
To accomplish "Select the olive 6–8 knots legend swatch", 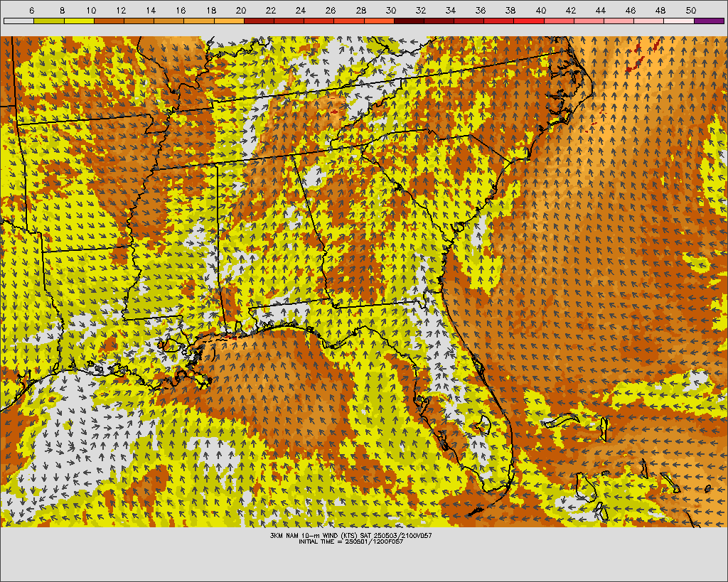I will pos(49,21).
